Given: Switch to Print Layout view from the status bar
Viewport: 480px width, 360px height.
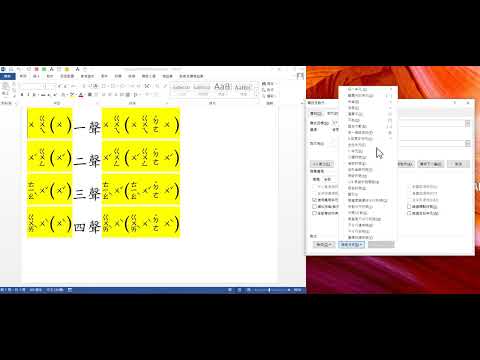Looking at the screenshot, I should pyautogui.click(x=239, y=290).
